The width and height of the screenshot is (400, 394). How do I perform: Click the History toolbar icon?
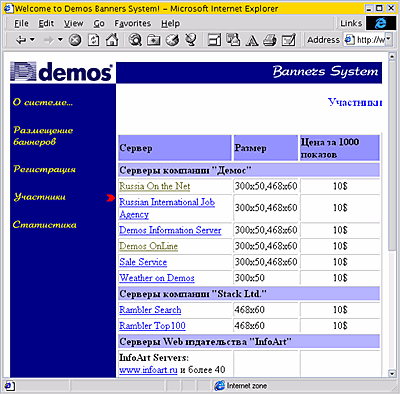click(172, 40)
